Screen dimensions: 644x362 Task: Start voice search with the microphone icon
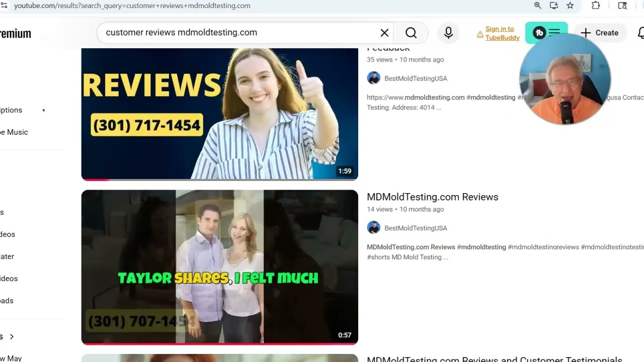click(x=448, y=33)
